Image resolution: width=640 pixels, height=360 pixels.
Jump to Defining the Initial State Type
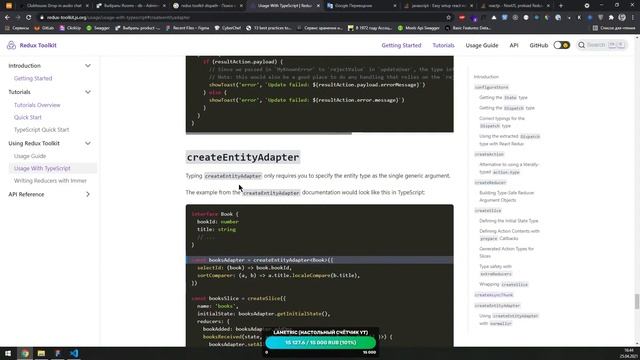tap(509, 221)
